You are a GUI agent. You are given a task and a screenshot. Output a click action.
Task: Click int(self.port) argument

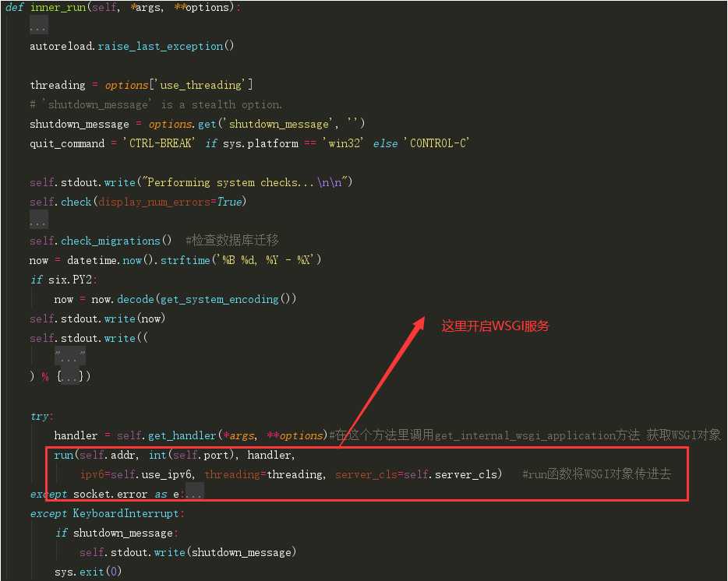(x=191, y=456)
